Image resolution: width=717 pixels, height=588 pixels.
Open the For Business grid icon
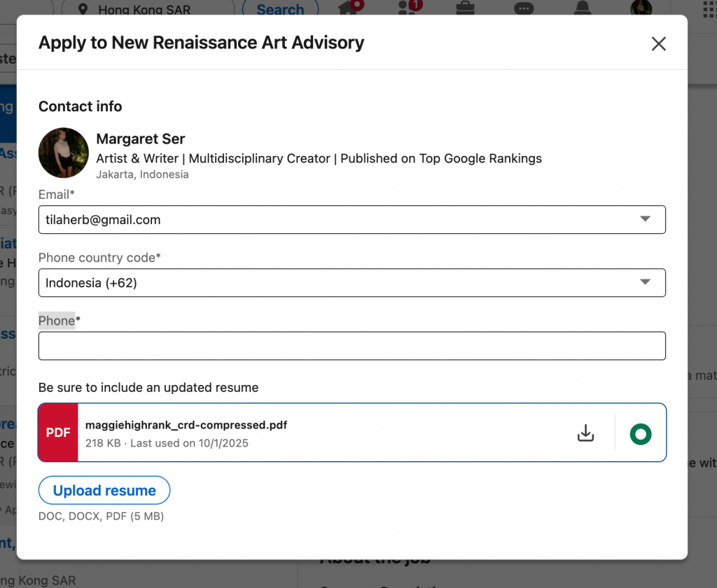(x=709, y=9)
